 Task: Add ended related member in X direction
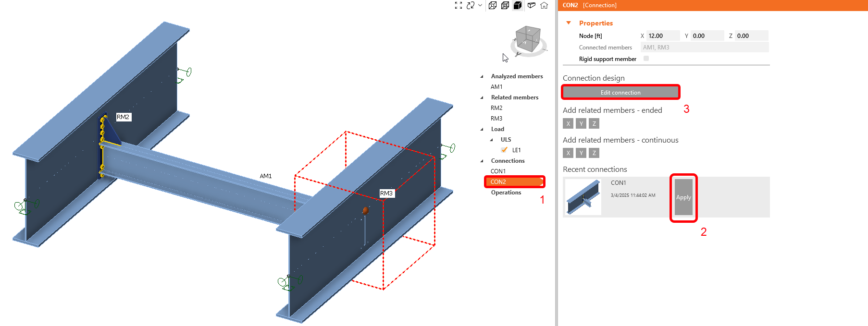click(x=568, y=123)
